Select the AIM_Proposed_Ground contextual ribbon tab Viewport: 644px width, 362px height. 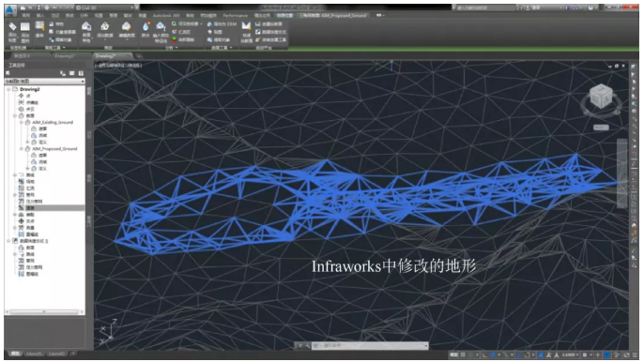coord(332,16)
